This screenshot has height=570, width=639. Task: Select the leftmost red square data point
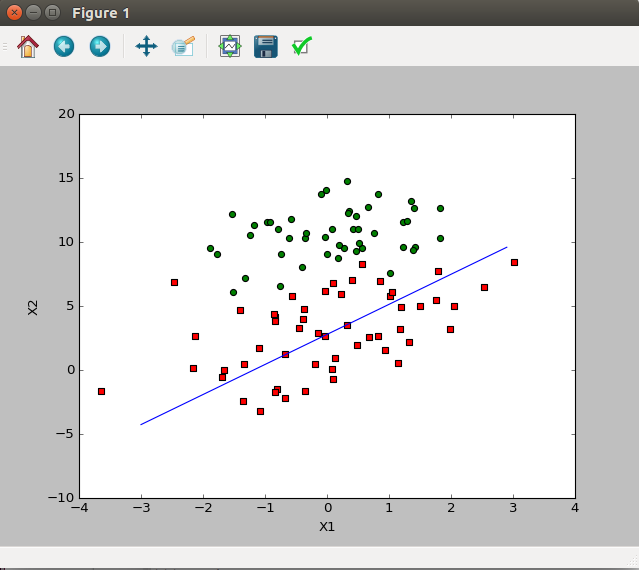point(101,391)
